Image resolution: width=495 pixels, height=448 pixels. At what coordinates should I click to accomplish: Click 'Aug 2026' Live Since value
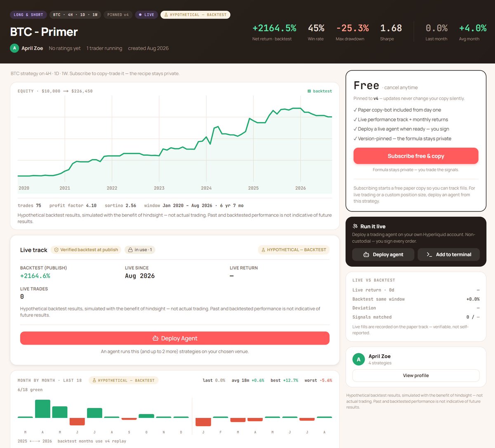coord(140,276)
